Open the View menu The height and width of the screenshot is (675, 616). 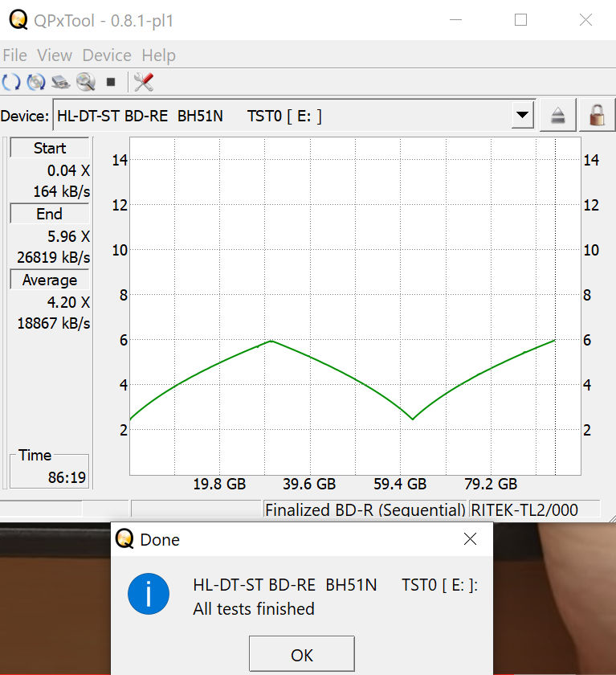coord(55,55)
